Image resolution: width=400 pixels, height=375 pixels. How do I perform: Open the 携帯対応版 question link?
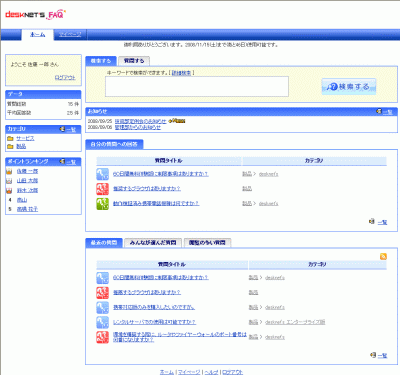tap(154, 307)
